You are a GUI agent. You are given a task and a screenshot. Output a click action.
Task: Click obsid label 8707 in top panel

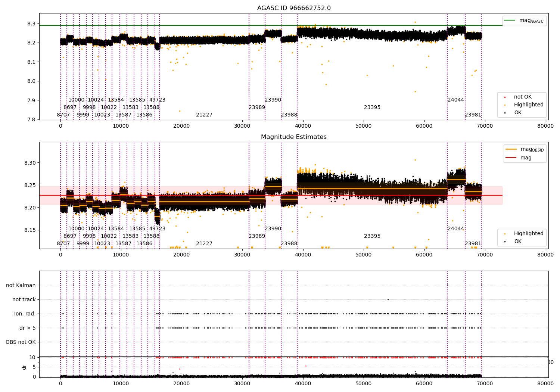[x=63, y=115]
